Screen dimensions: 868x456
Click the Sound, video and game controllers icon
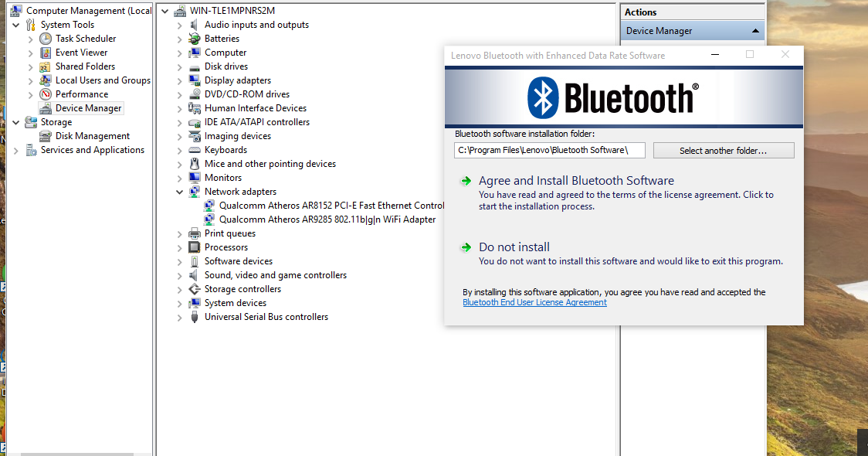194,275
